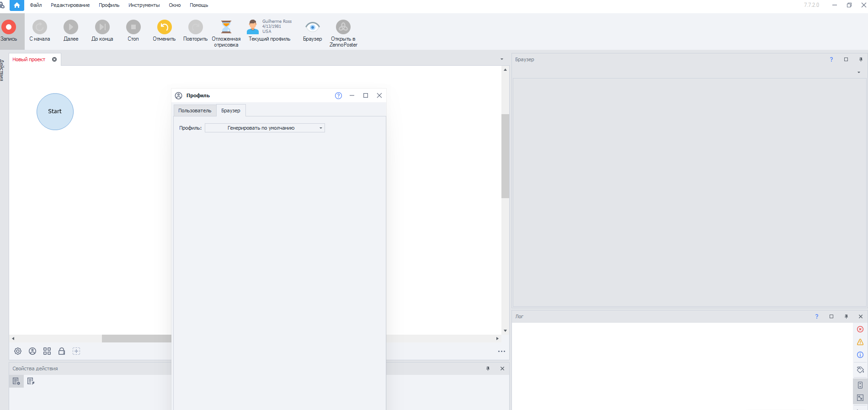
Task: Open the Инструменты menu
Action: point(144,5)
